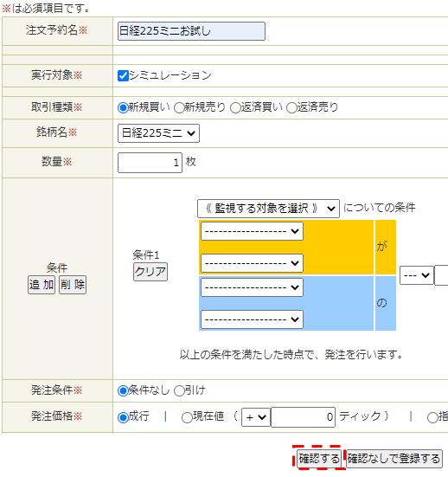Select the 新規買い radio button
Image resolution: width=448 pixels, height=477 pixels.
pos(123,107)
